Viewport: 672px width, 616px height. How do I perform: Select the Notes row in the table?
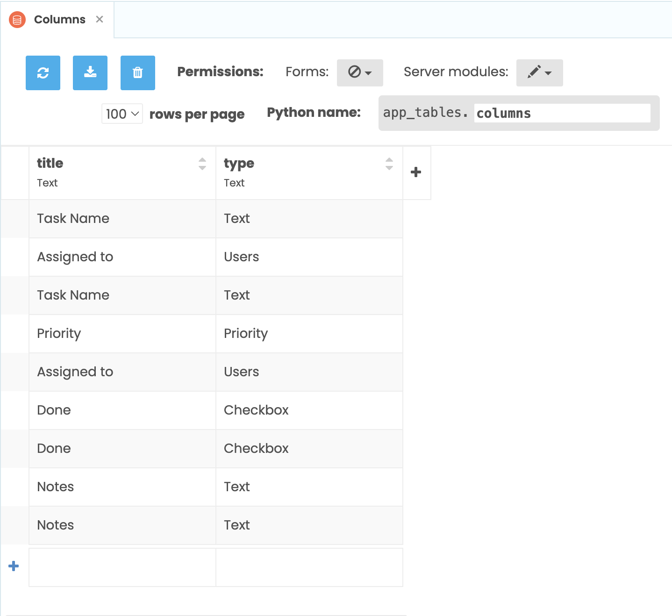55,487
